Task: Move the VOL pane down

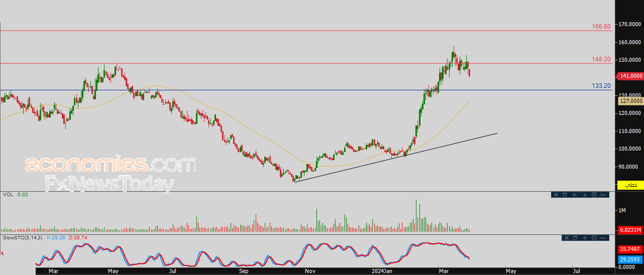Action: [x=585, y=195]
